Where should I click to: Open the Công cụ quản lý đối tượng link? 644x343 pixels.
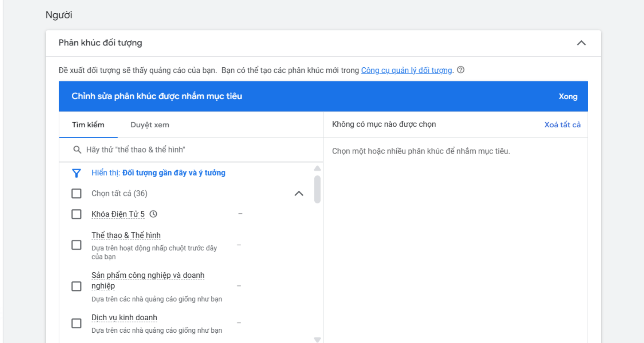coord(406,70)
